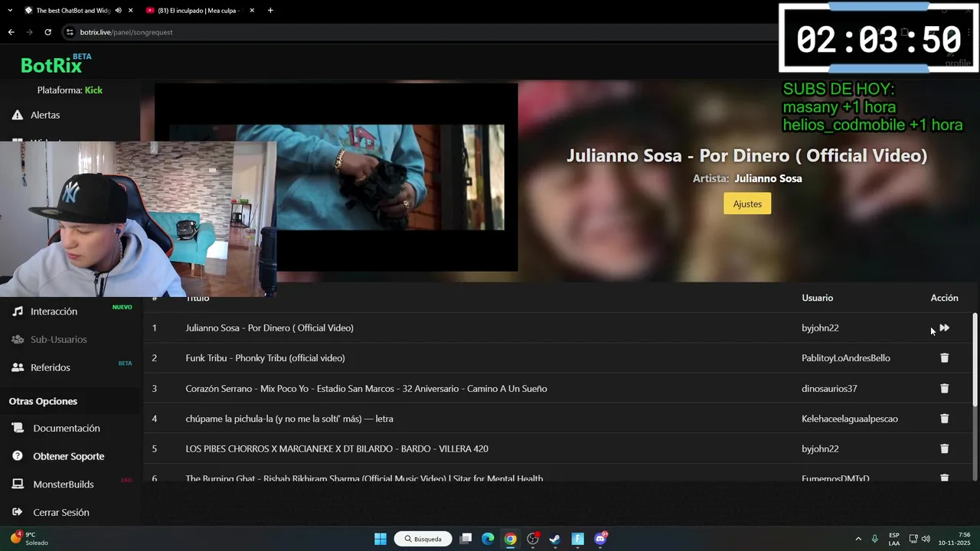
Task: Open the Referidos section
Action: [50, 367]
